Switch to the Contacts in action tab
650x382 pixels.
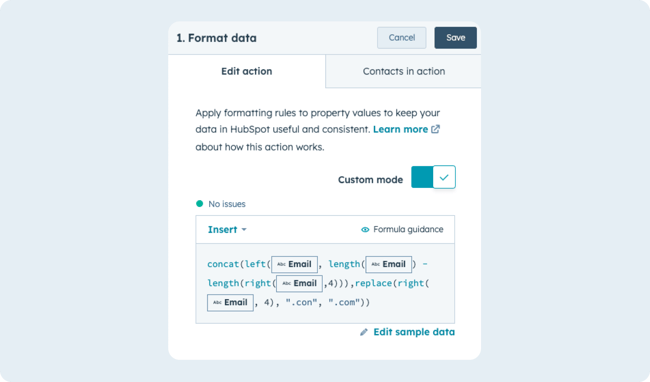pyautogui.click(x=404, y=71)
